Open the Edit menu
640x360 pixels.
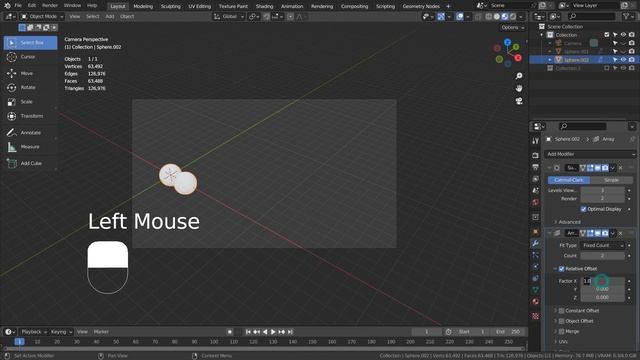[x=32, y=6]
